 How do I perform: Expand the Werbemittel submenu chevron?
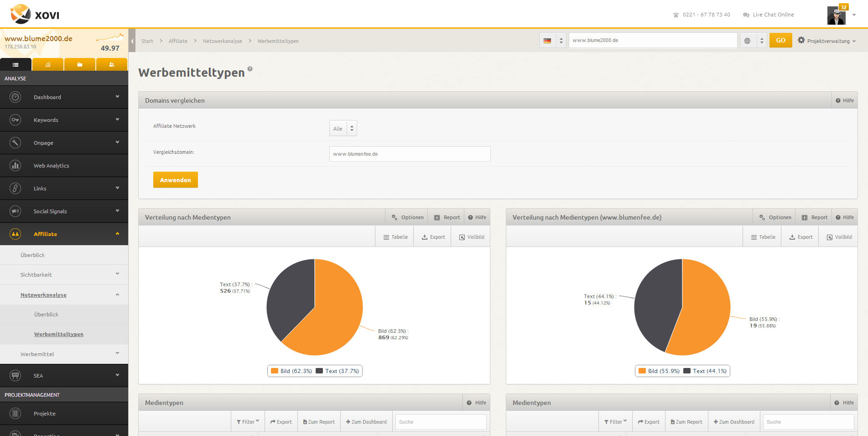click(x=117, y=353)
